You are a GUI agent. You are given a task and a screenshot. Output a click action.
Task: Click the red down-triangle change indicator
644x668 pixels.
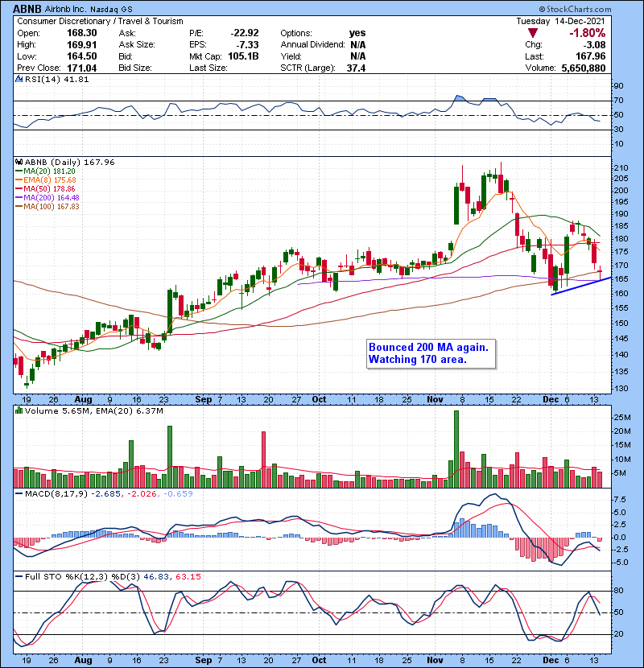(x=532, y=33)
